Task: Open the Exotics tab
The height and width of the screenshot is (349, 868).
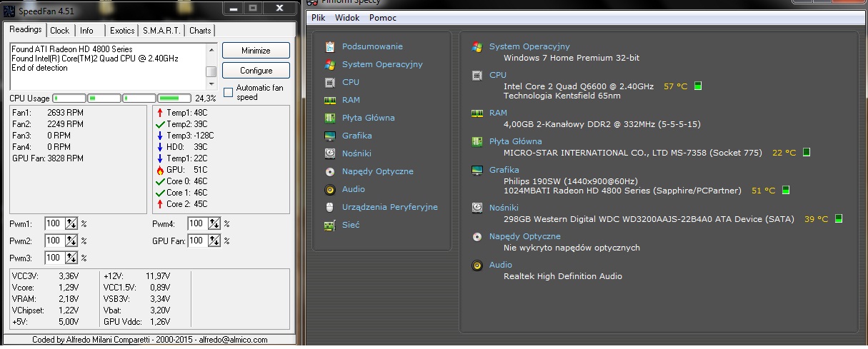Action: tap(122, 31)
